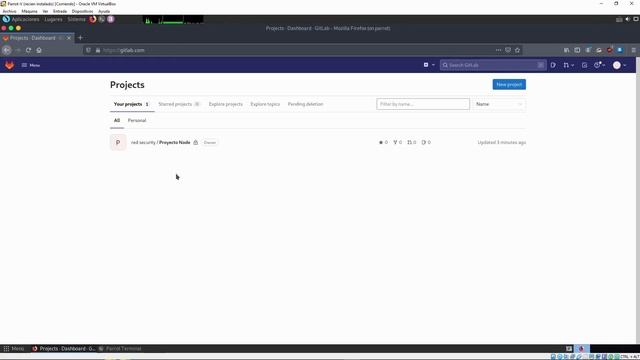Click the Projects Dashboard taskbar entry

(64, 349)
